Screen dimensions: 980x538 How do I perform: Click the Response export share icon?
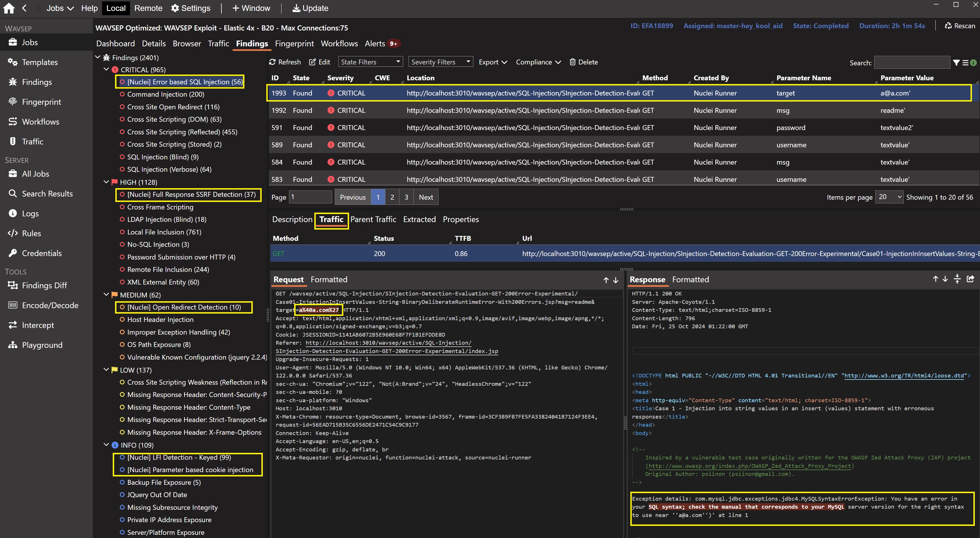tap(970, 279)
